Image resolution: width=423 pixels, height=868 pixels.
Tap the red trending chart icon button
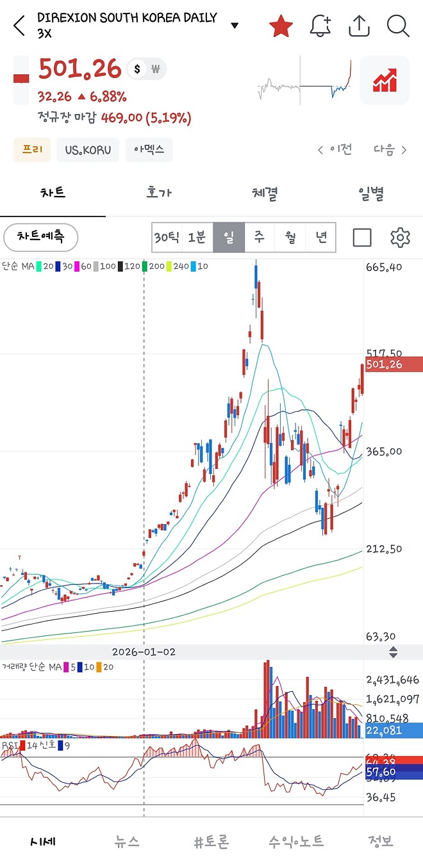(x=385, y=80)
